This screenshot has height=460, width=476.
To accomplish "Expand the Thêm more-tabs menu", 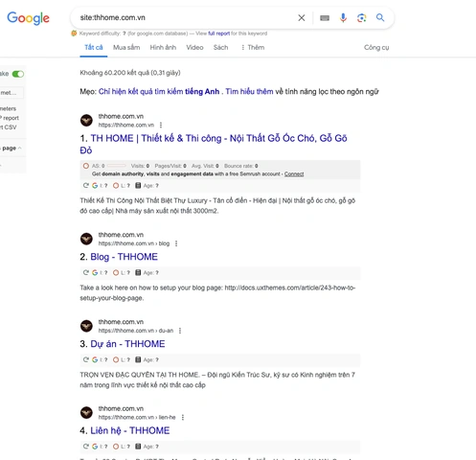I will [x=253, y=48].
